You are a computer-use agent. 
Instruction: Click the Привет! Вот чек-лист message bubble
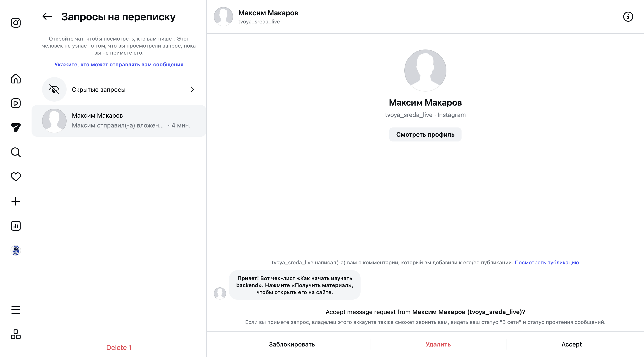pyautogui.click(x=294, y=285)
